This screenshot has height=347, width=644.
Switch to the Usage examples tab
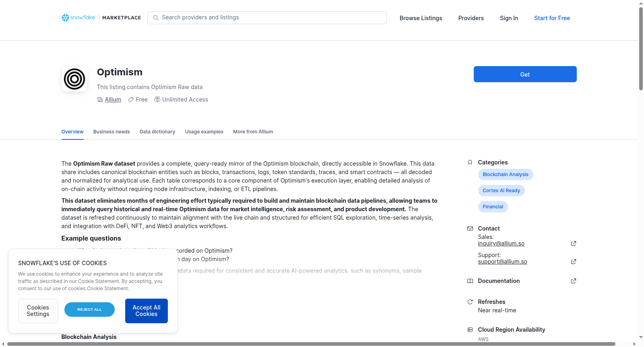(204, 132)
